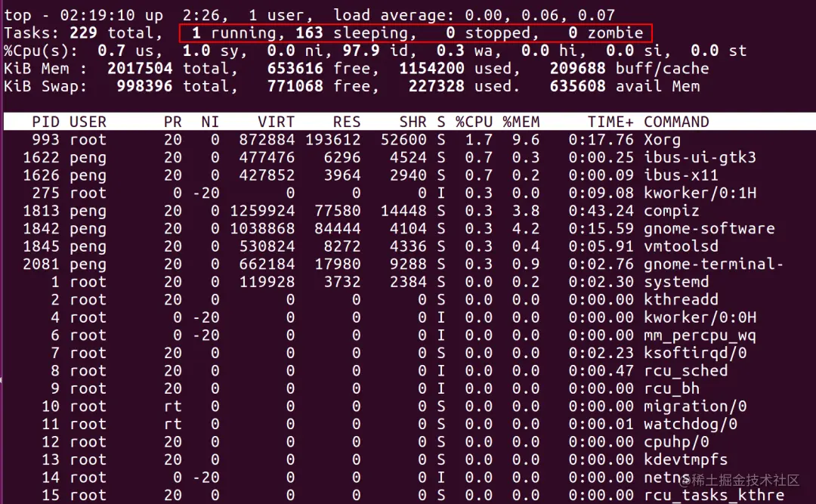Select the systemd process name
Image resolution: width=816 pixels, height=504 pixels.
click(x=676, y=282)
